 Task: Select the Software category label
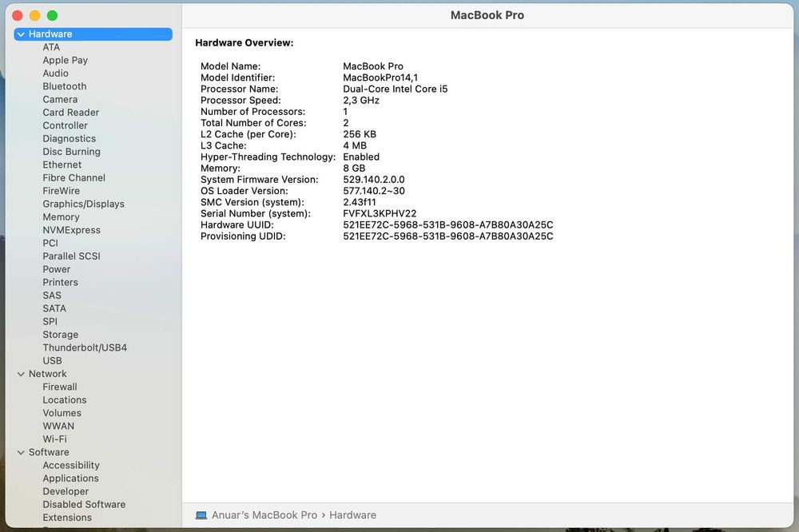pyautogui.click(x=49, y=452)
